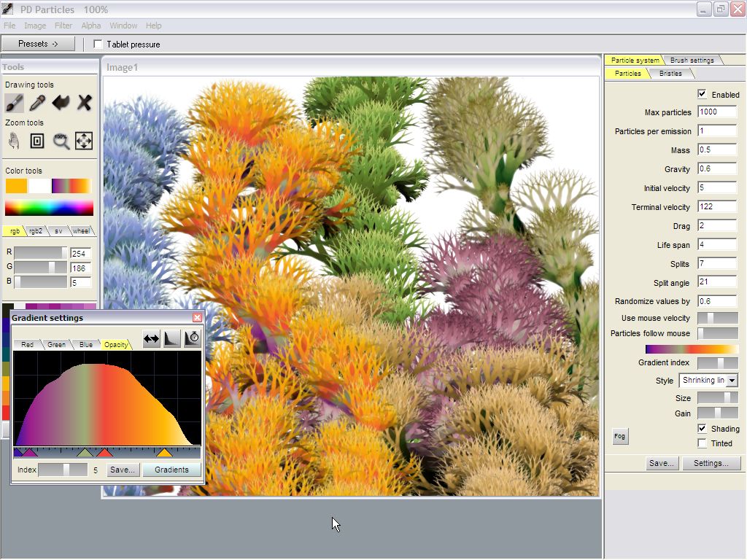Image resolution: width=747 pixels, height=560 pixels.
Task: Open the Pressets menu button
Action: click(38, 44)
